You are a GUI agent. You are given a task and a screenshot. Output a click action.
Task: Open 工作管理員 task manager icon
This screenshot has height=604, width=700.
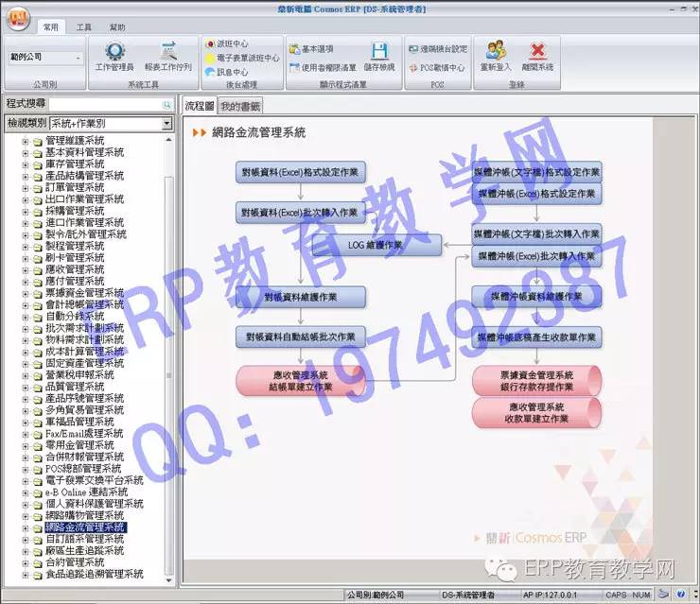pos(114,55)
